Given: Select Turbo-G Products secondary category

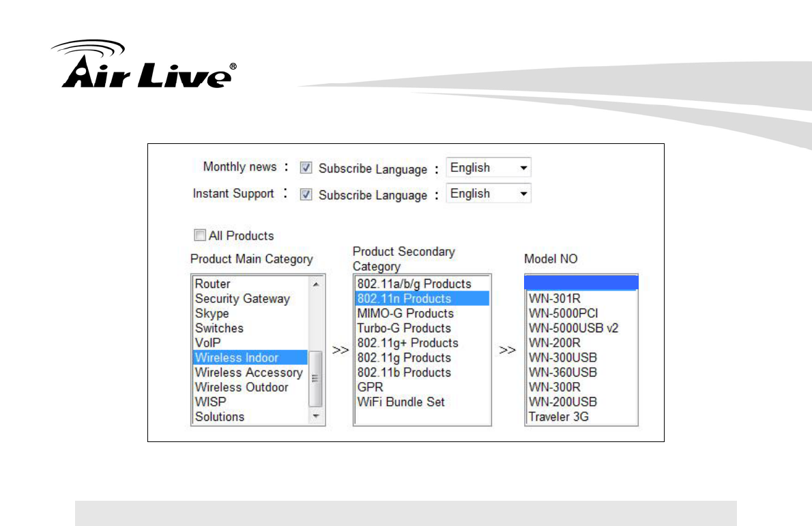Looking at the screenshot, I should (422, 328).
